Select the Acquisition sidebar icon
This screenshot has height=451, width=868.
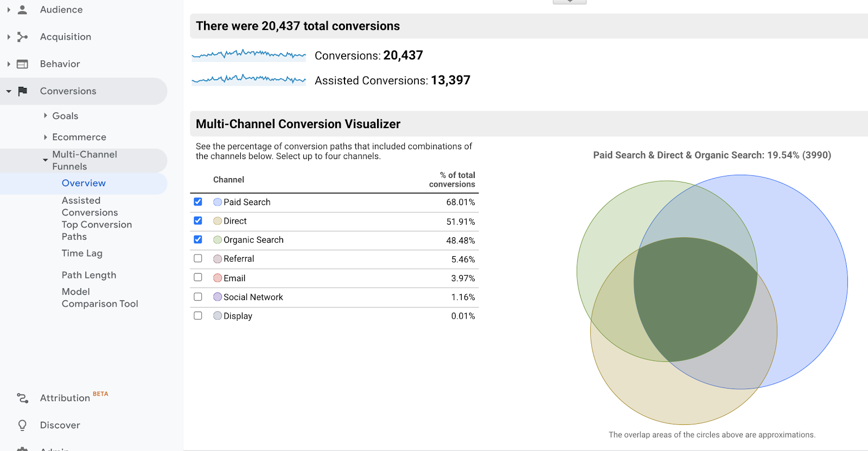pos(22,36)
